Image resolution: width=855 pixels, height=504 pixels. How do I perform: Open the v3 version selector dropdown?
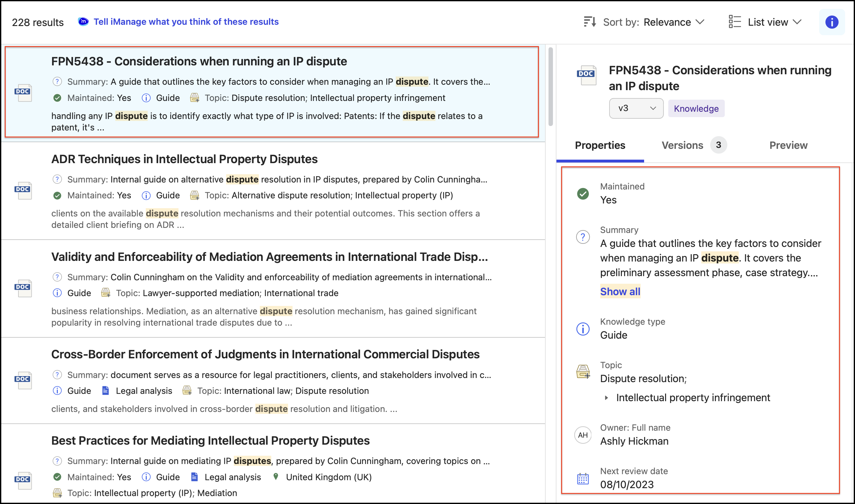[x=636, y=108]
